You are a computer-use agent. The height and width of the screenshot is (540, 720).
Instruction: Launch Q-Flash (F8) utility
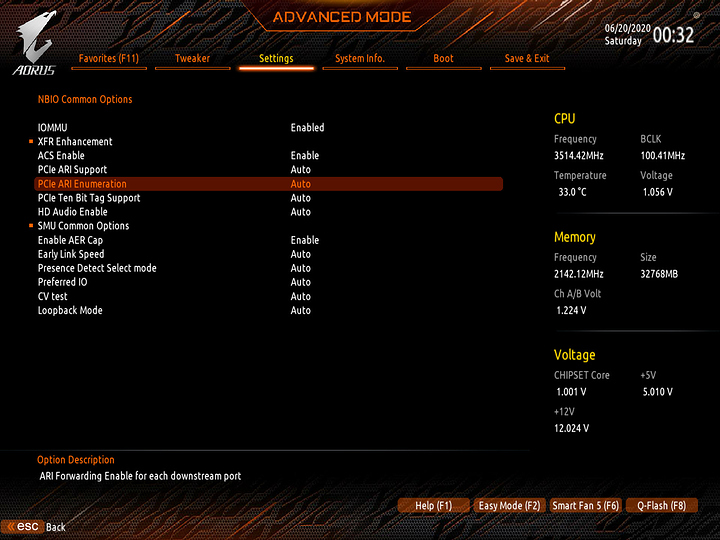pos(661,506)
